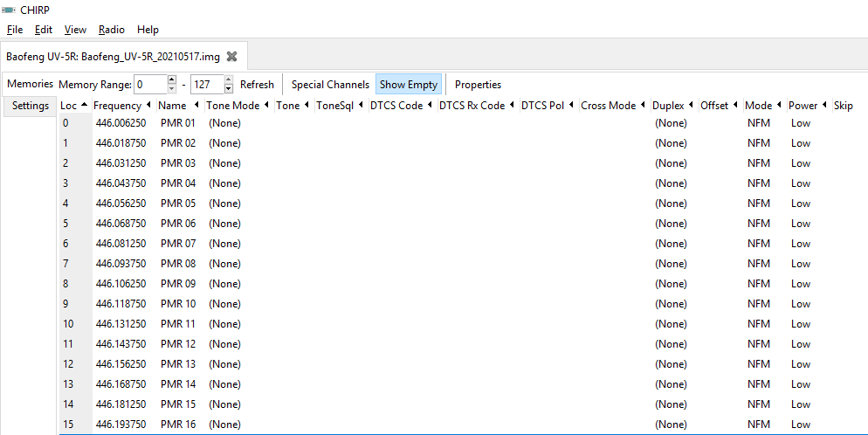Click the CHIRP app icon in title bar
The image size is (868, 435).
[x=9, y=10]
